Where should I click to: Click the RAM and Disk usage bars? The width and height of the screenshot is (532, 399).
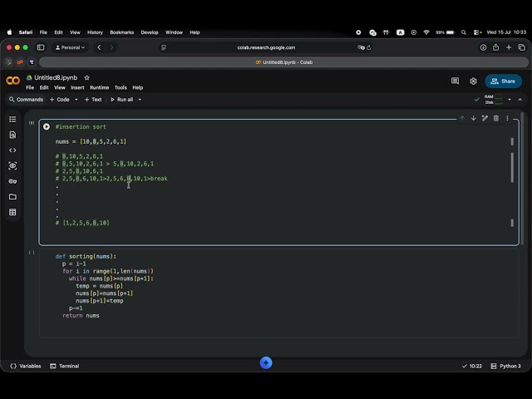[494, 100]
